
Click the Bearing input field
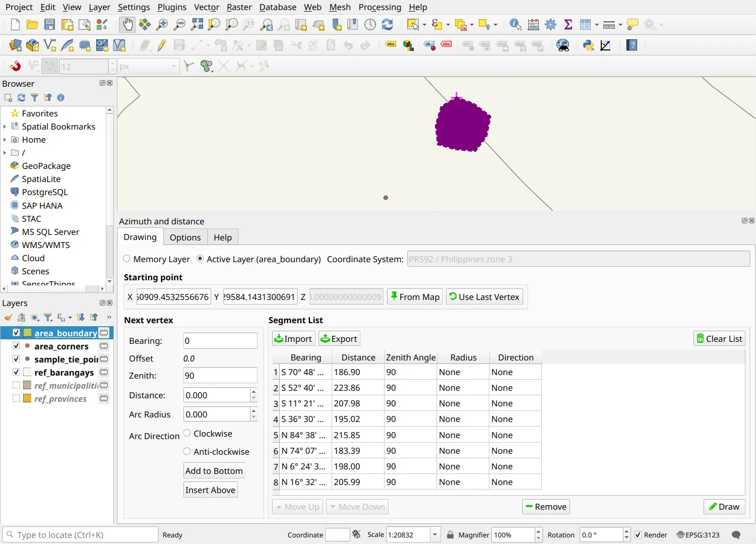(220, 341)
